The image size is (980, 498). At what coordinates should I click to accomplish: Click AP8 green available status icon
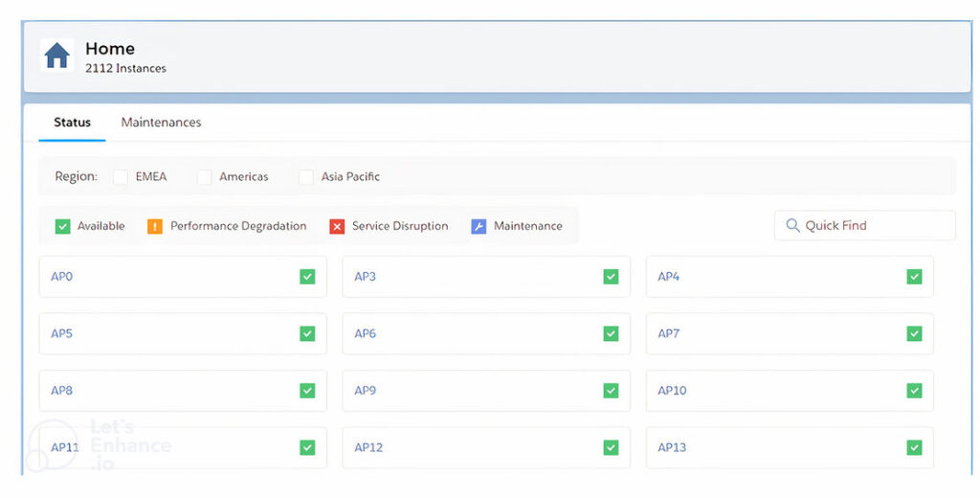307,391
